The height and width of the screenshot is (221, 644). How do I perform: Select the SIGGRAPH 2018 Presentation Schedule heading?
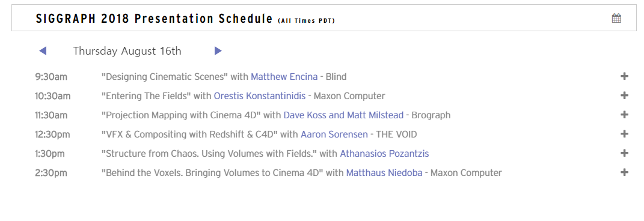coord(154,19)
